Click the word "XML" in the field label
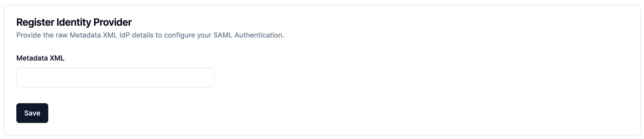644x139 pixels. point(57,58)
